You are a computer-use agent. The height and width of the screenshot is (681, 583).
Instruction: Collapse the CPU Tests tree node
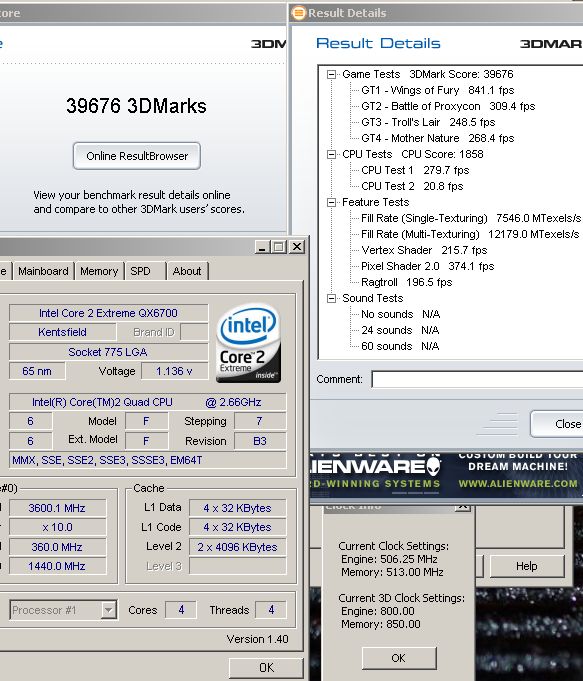(x=331, y=154)
